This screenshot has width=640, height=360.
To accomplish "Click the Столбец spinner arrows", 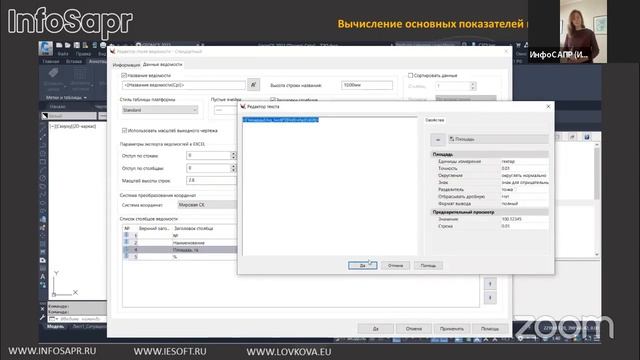I will coord(473,86).
